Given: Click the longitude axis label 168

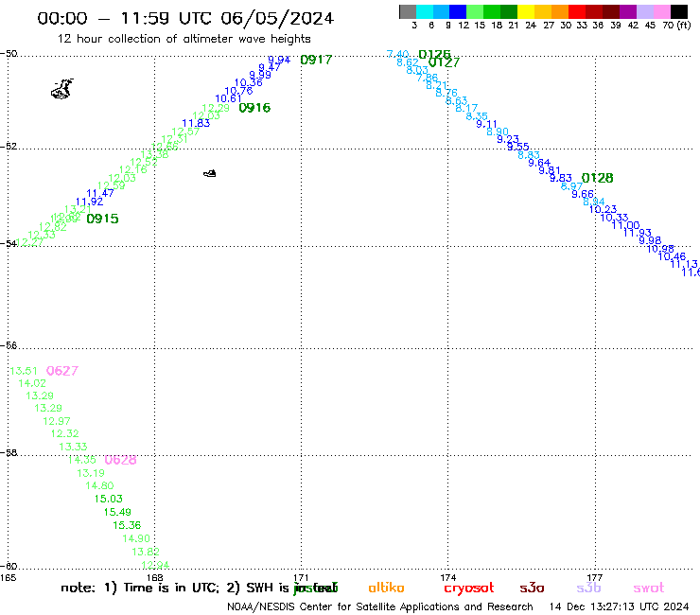Looking at the screenshot, I should [155, 578].
